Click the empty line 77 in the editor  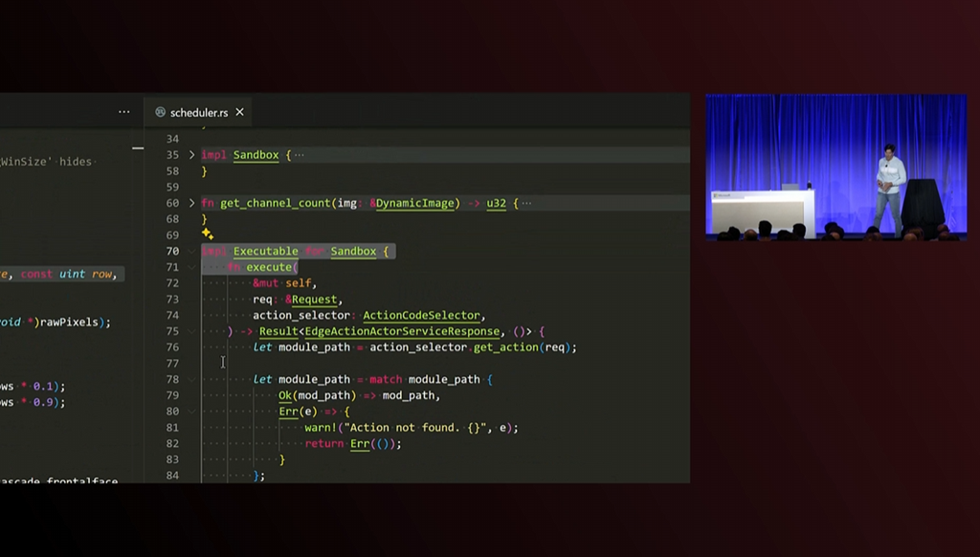point(445,364)
